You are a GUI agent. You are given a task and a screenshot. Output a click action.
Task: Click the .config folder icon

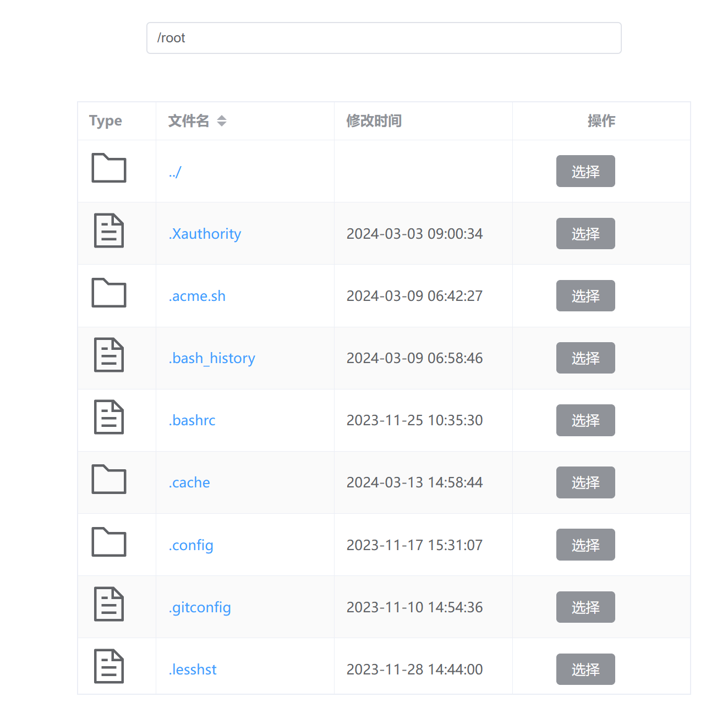[108, 542]
